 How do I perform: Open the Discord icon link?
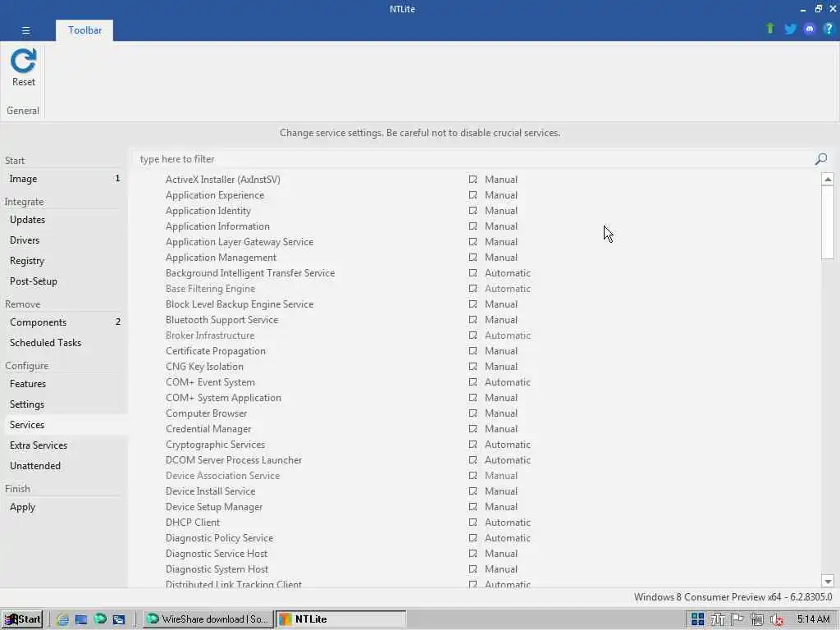coord(810,29)
